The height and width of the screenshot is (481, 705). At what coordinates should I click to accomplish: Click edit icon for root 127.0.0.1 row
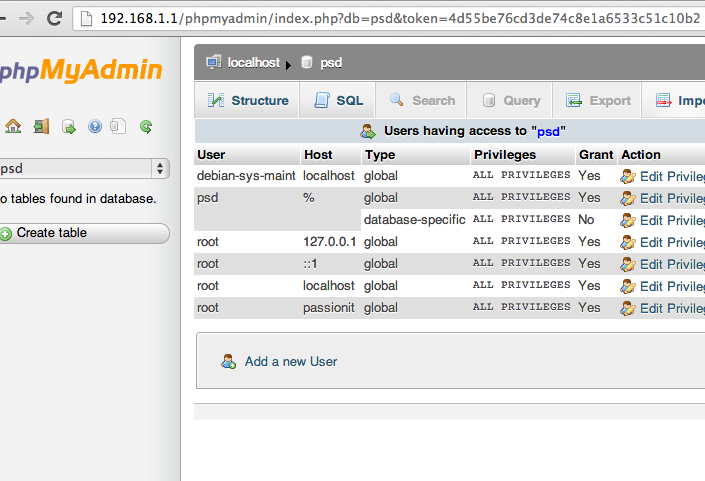(628, 242)
